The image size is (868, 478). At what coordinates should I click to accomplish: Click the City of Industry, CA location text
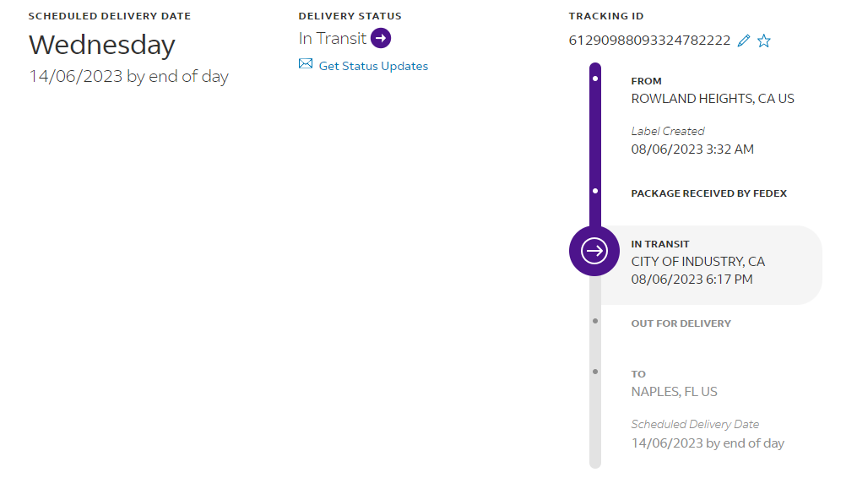[x=697, y=262]
